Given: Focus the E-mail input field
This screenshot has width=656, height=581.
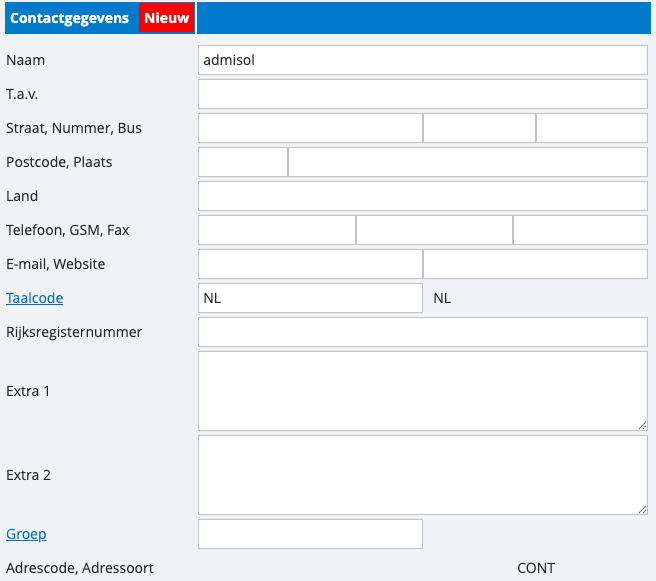Looking at the screenshot, I should (310, 264).
